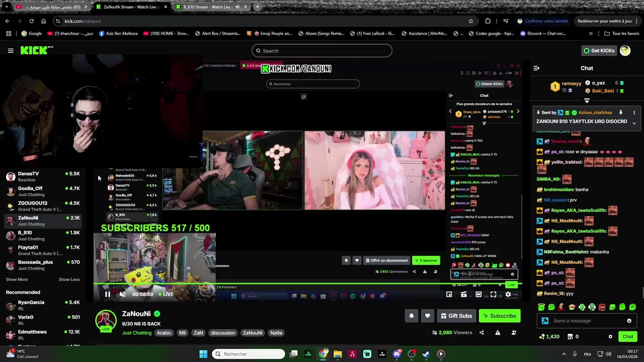Open the Aziz Ben Mallessa bookmark
Viewport: 644px width, 362px height.
click(118, 34)
